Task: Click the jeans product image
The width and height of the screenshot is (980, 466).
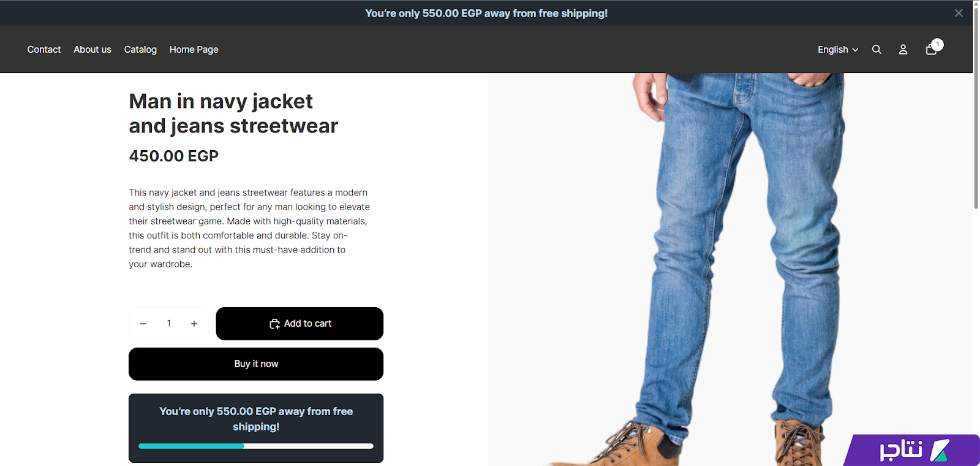Action: (x=729, y=270)
